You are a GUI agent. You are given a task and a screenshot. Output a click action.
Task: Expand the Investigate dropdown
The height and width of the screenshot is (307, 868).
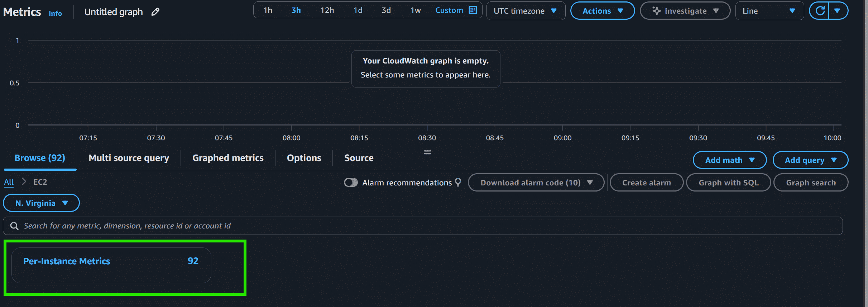(x=685, y=11)
